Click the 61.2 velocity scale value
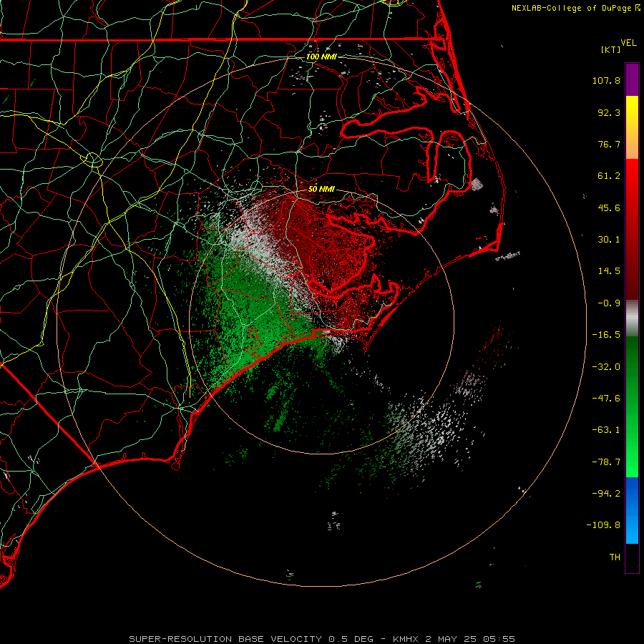 point(609,176)
